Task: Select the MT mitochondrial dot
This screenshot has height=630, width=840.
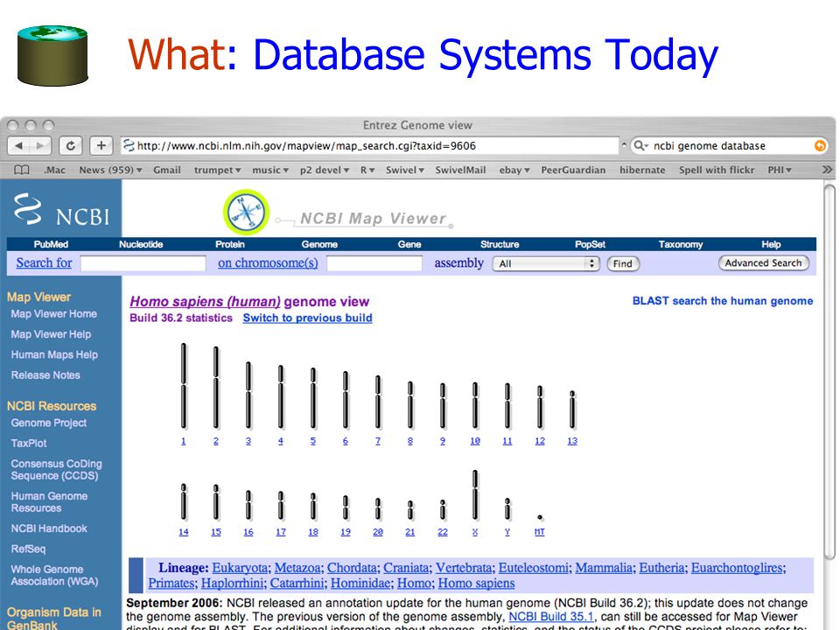Action: (540, 517)
